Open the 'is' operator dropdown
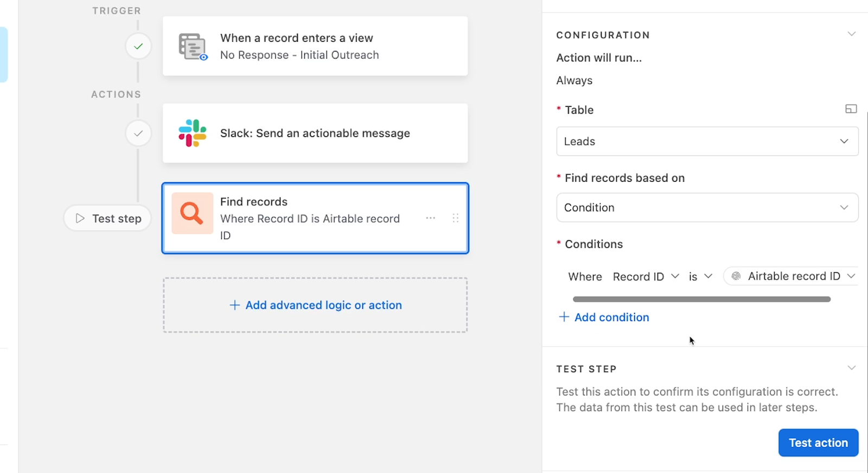This screenshot has width=868, height=473. [x=700, y=277]
